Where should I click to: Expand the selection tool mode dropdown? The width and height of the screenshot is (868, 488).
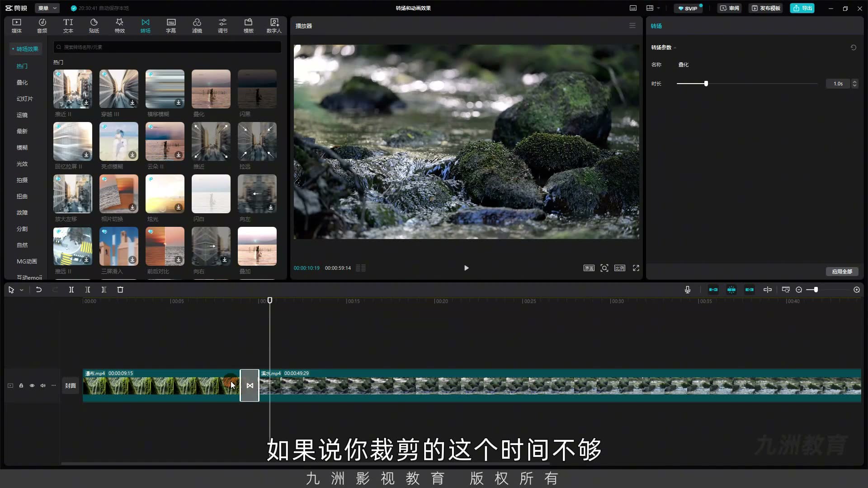tap(21, 290)
